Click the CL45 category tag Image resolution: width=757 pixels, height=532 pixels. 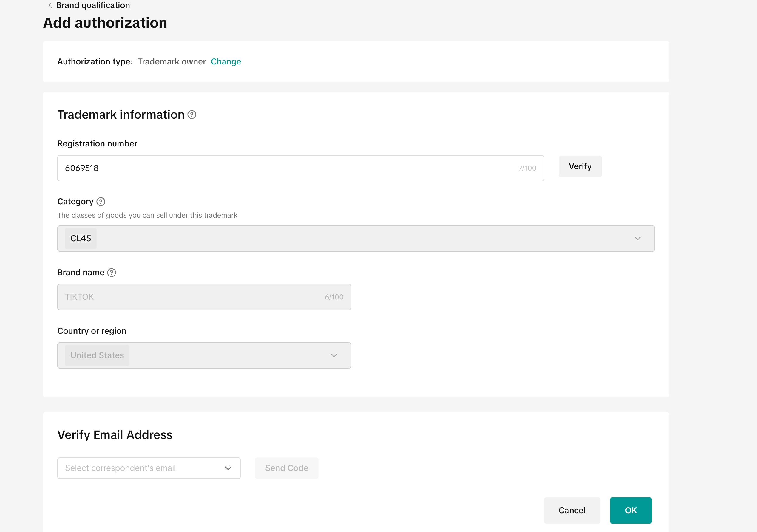(x=81, y=239)
